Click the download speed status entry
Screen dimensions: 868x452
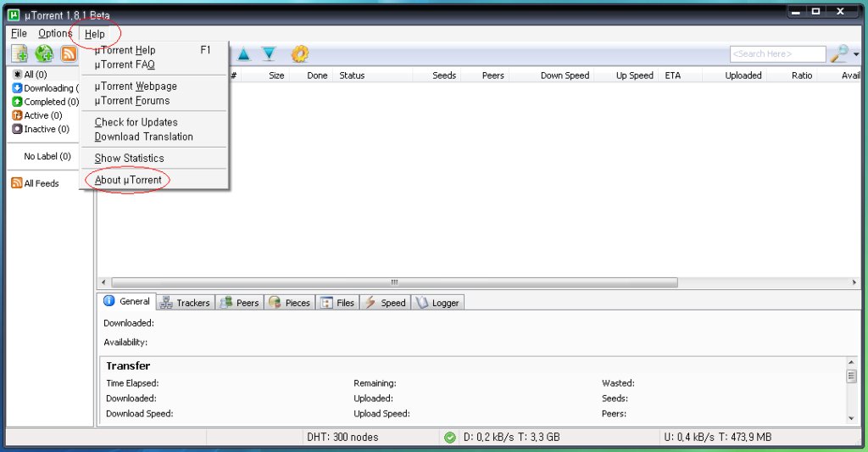511,437
